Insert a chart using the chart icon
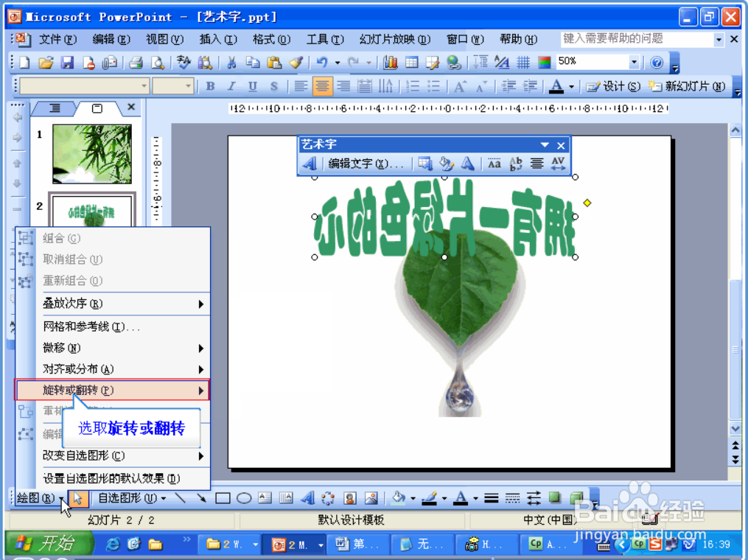The height and width of the screenshot is (560, 748). coord(391,63)
